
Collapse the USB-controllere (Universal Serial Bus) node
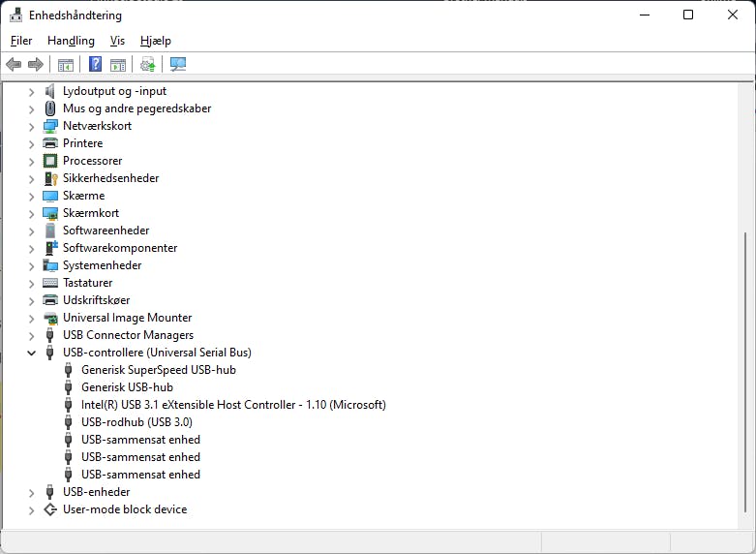(31, 353)
